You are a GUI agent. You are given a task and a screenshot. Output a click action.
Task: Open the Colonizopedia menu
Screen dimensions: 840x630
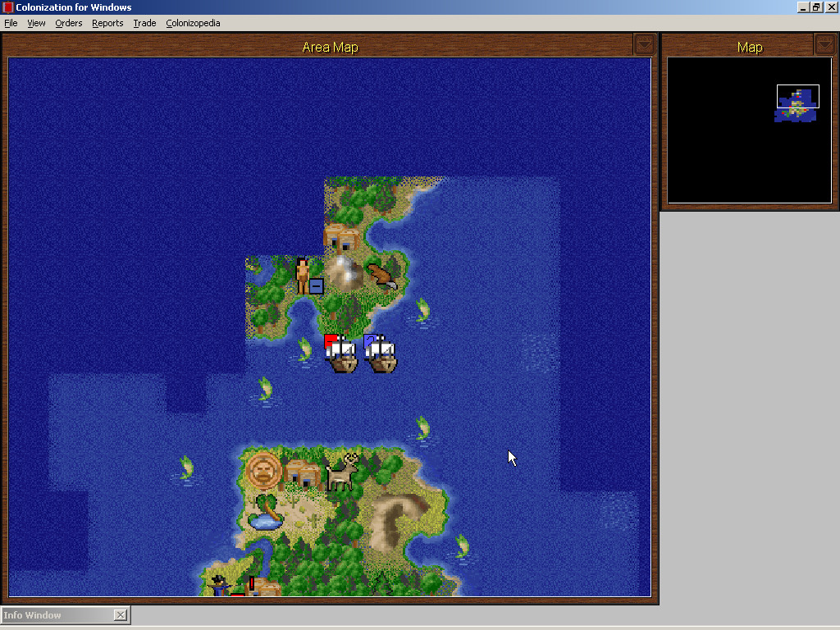coord(193,23)
